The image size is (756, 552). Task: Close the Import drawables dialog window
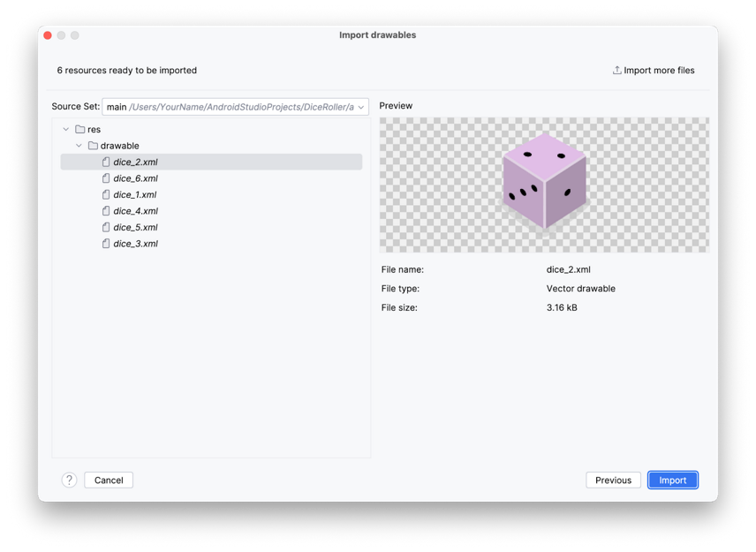(x=48, y=35)
